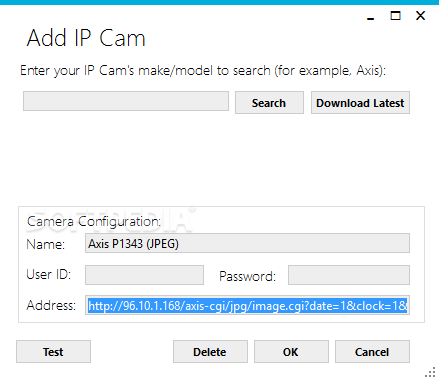The width and height of the screenshot is (439, 381).
Task: Click the "Password:" label
Action: 247,276
